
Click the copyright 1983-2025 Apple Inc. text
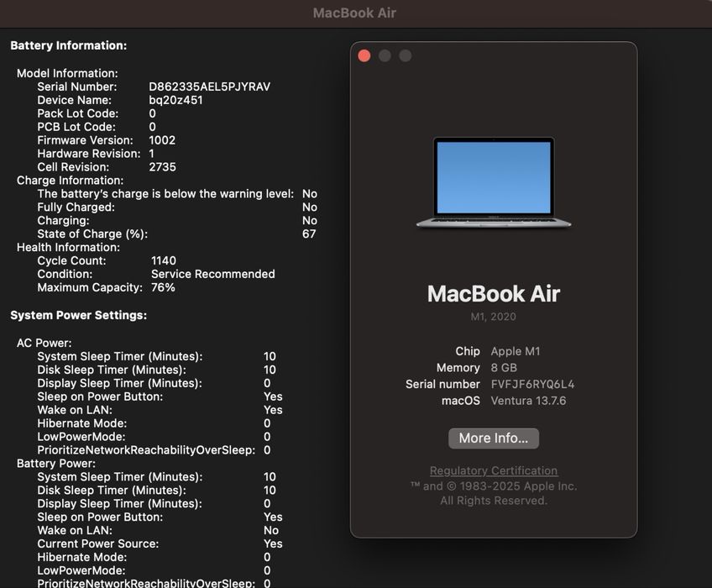point(494,486)
